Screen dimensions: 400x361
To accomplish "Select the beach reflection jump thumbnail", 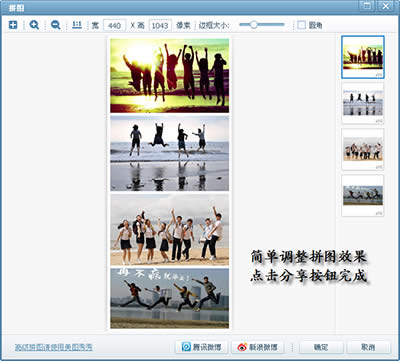I will tap(363, 103).
